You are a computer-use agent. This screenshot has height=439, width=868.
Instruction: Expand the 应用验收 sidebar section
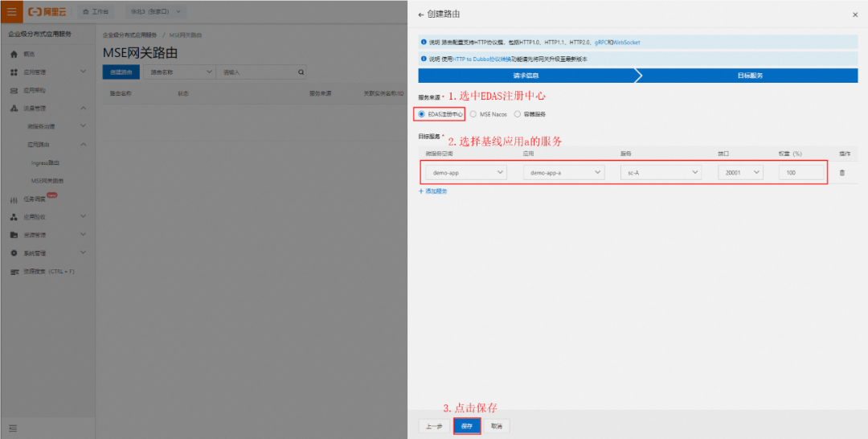click(x=83, y=216)
